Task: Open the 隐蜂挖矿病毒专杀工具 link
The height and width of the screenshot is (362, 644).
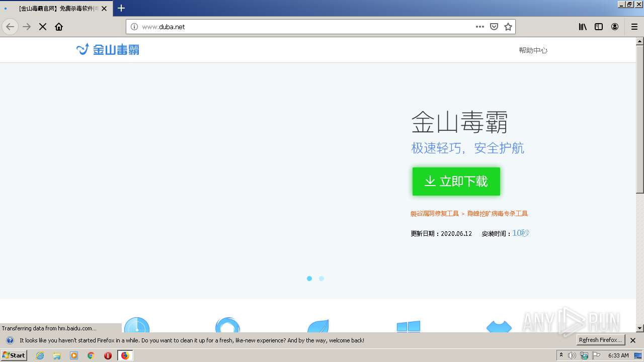Action: [x=498, y=214]
